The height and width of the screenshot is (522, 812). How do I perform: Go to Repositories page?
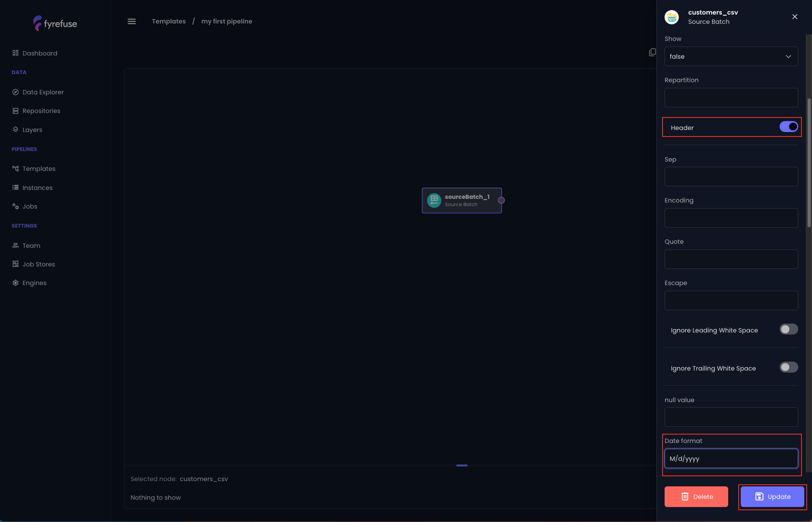coord(41,111)
